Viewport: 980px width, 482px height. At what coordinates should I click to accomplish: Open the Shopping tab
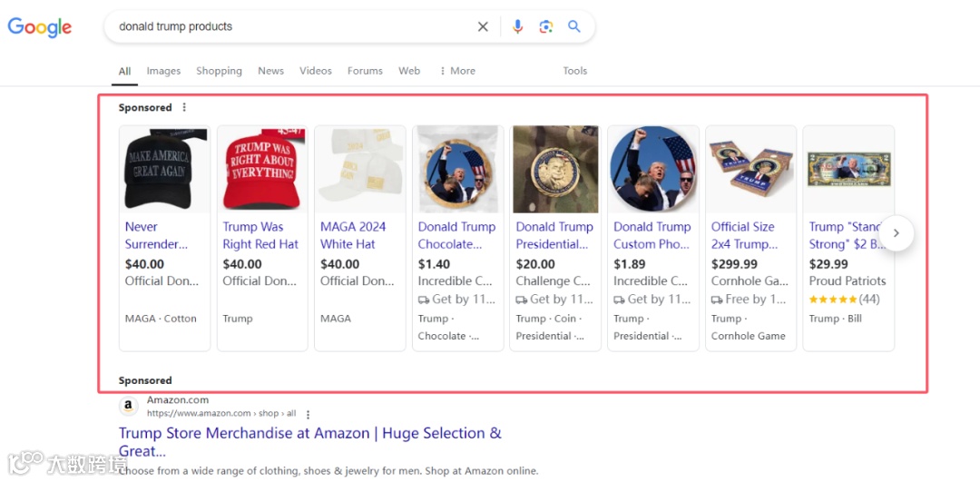[x=220, y=71]
